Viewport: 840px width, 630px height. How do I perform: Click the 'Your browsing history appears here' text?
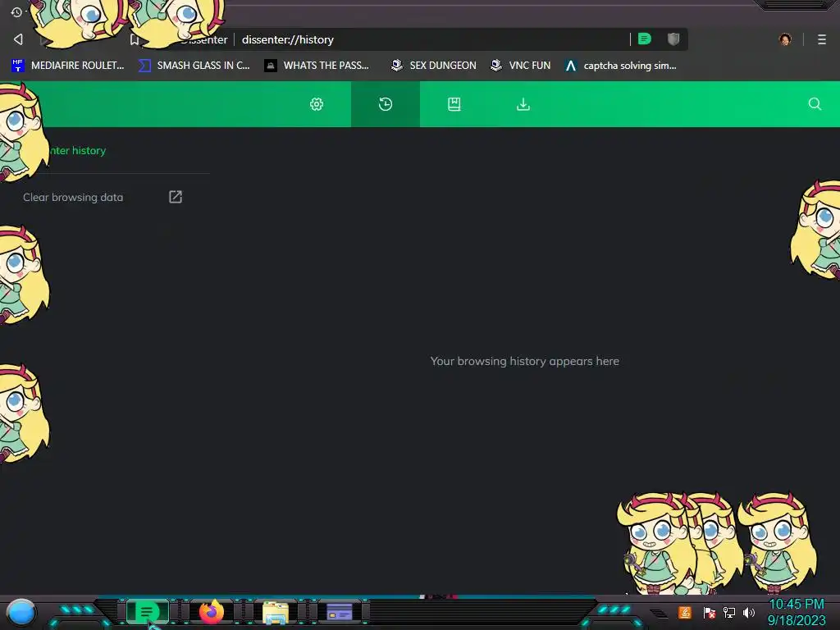pyautogui.click(x=524, y=361)
